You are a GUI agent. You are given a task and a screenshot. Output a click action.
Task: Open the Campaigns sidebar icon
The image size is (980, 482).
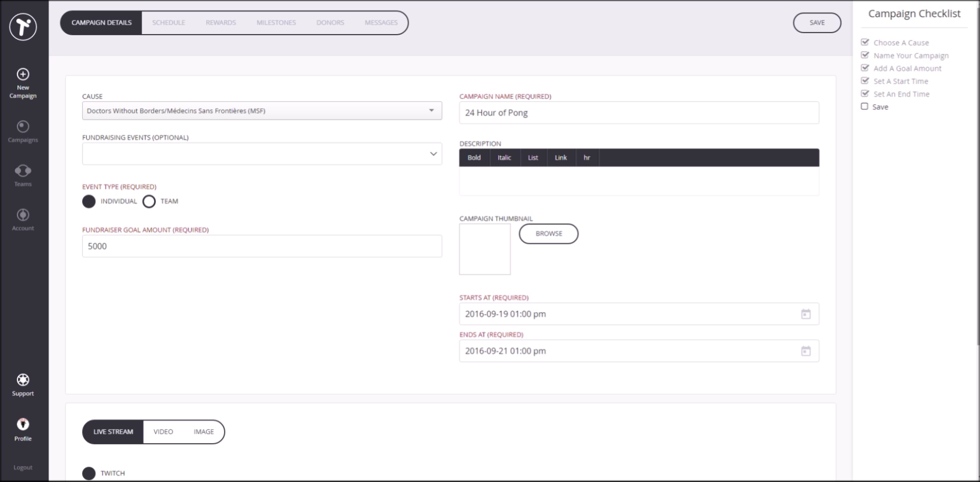click(23, 127)
